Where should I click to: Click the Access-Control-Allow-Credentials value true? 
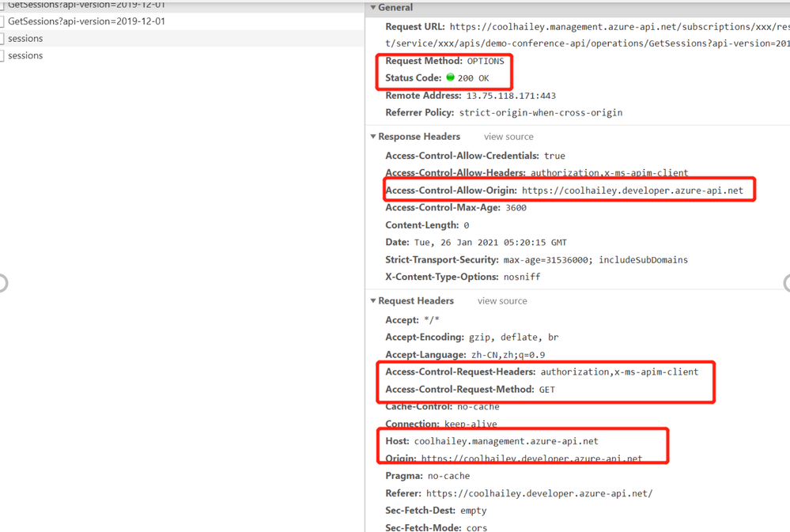pyautogui.click(x=554, y=156)
